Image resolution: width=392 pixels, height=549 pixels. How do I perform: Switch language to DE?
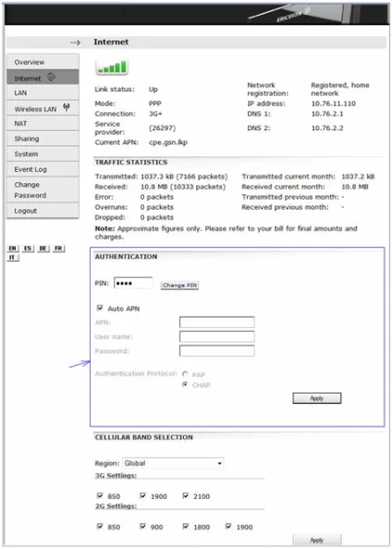[43, 249]
